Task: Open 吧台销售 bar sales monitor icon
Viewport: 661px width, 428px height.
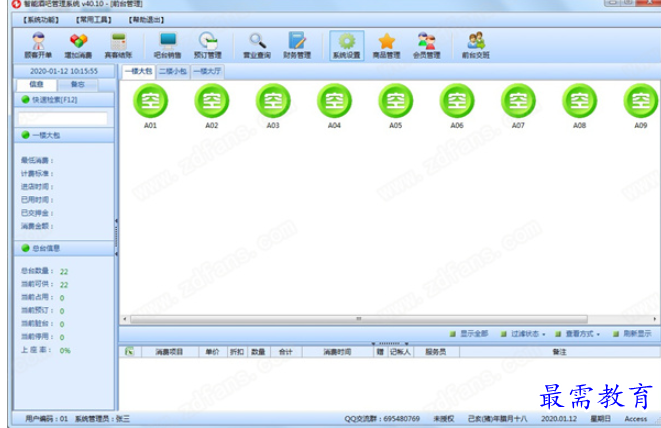Action: click(168, 46)
